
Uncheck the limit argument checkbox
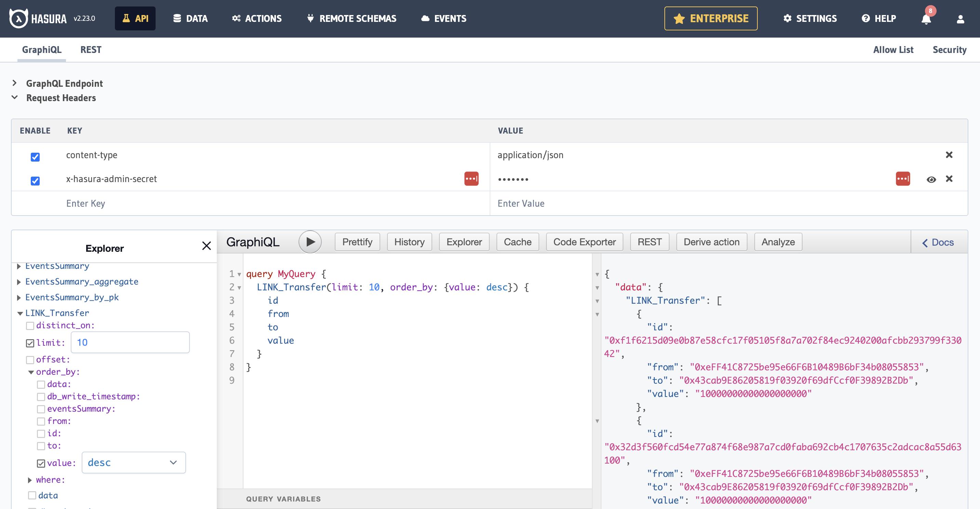tap(30, 343)
